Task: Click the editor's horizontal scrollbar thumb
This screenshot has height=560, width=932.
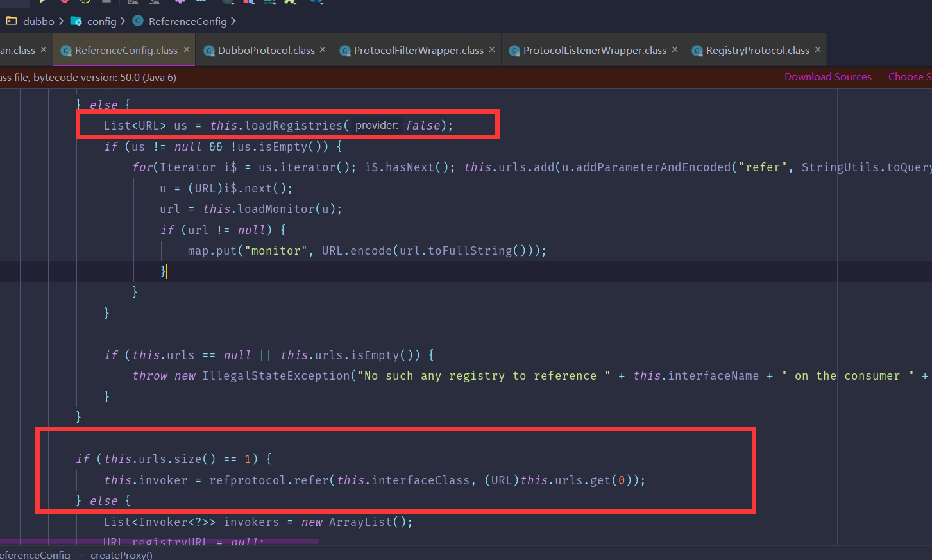Action: point(159,541)
